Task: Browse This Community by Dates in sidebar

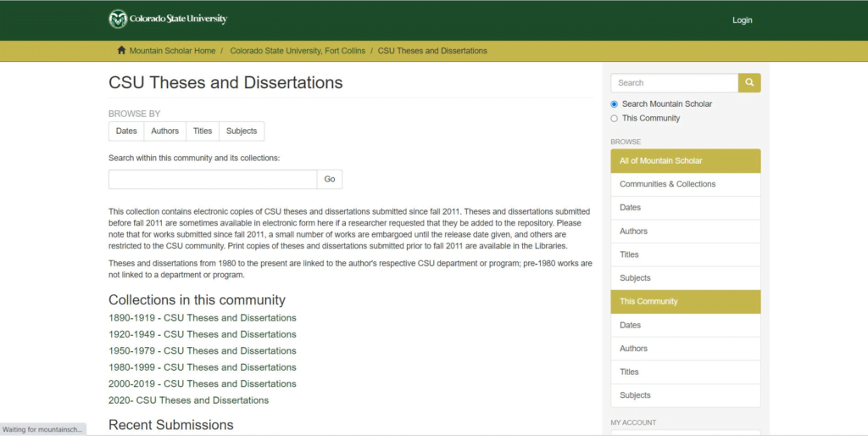Action: coord(685,325)
